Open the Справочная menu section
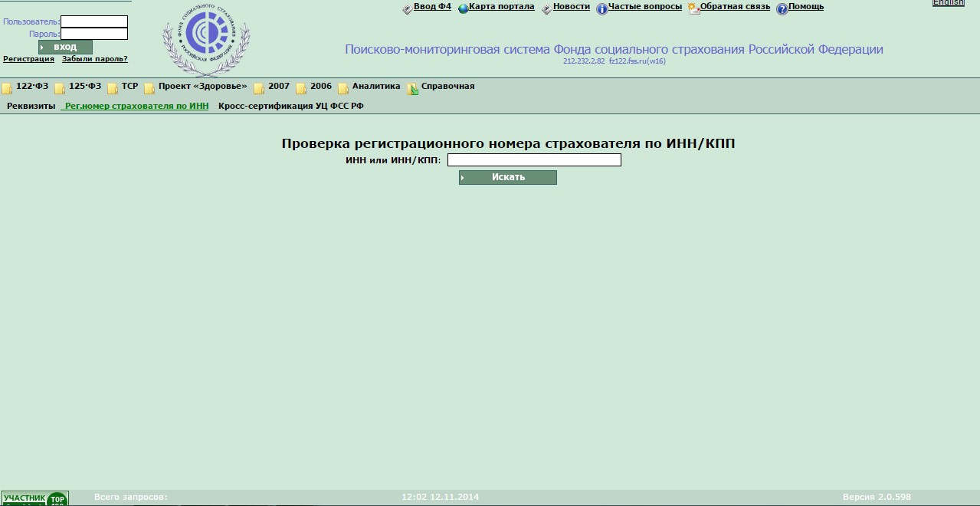Viewport: 980px width, 506px height. (447, 87)
